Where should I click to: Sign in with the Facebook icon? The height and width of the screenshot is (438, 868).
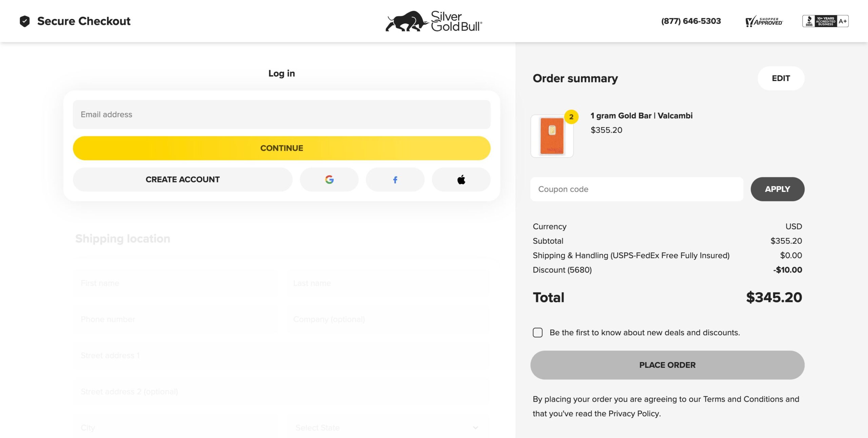coord(395,179)
